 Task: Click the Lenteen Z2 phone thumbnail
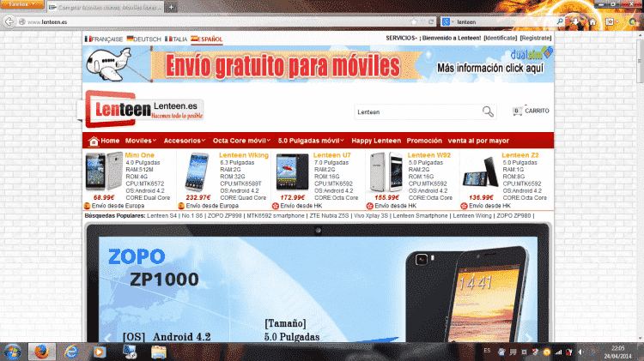click(480, 172)
